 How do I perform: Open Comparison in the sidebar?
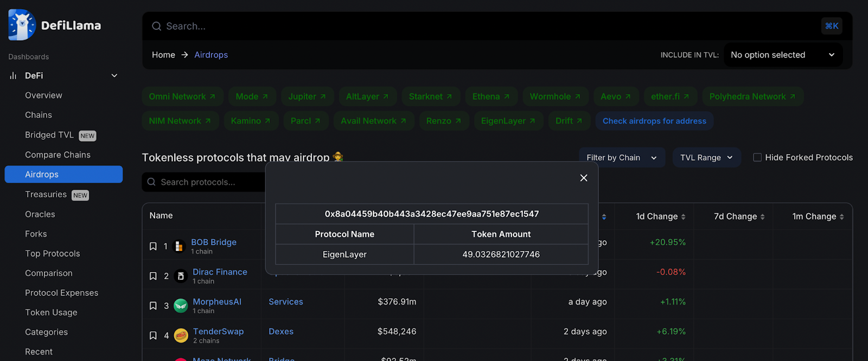(x=49, y=273)
